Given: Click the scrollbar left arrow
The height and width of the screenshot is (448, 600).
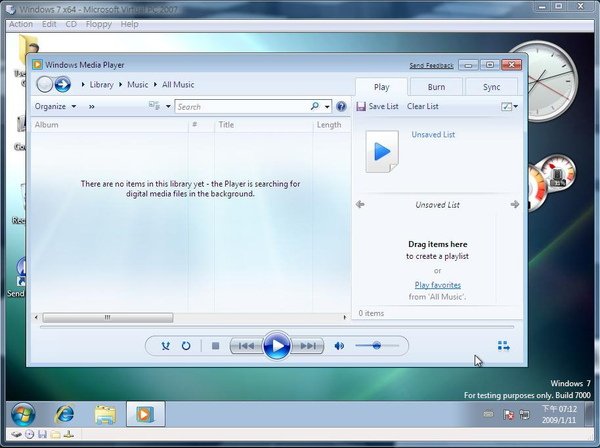Looking at the screenshot, I should 36,317.
